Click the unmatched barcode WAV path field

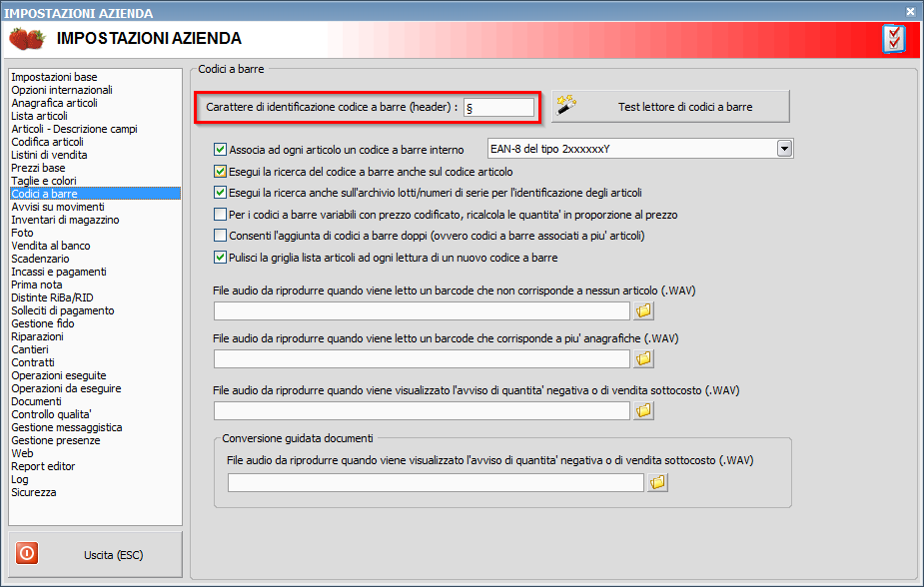tap(422, 310)
